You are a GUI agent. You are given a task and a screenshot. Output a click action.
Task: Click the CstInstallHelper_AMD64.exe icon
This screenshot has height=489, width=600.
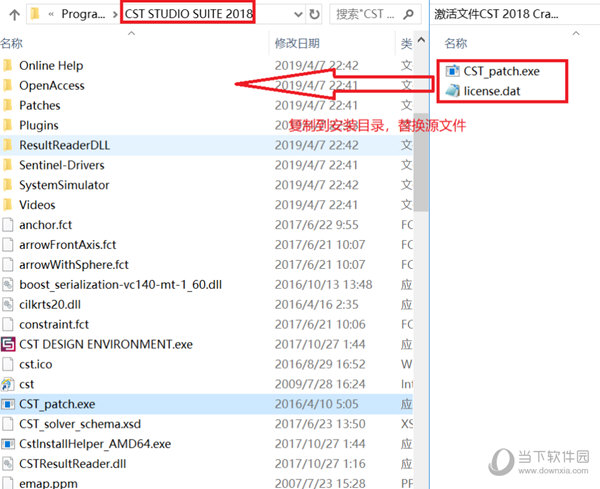8,443
